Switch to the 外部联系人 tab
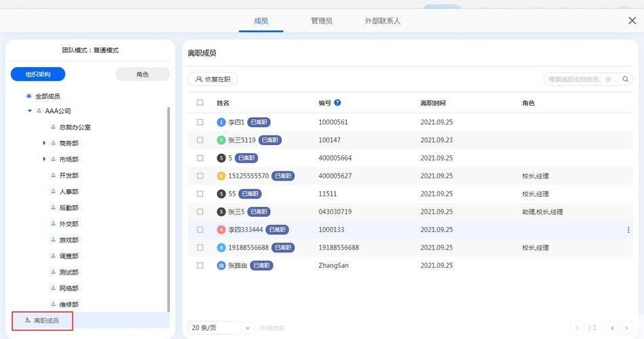 point(383,21)
